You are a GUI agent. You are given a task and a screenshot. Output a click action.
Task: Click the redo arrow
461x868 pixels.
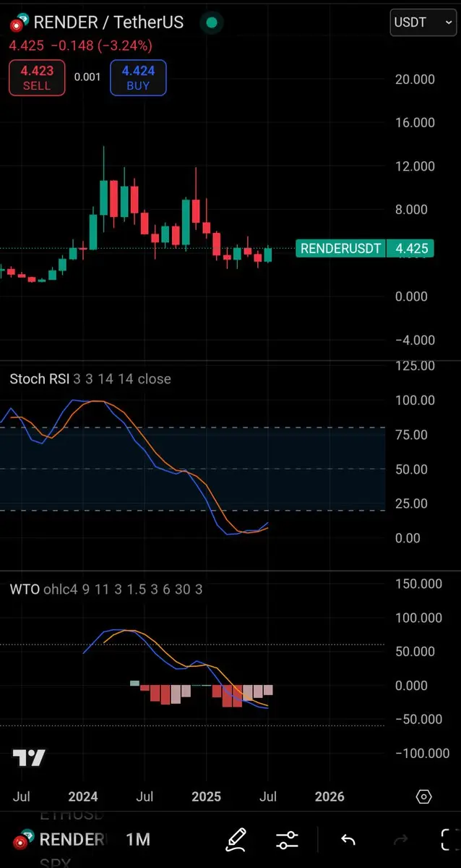(x=400, y=840)
